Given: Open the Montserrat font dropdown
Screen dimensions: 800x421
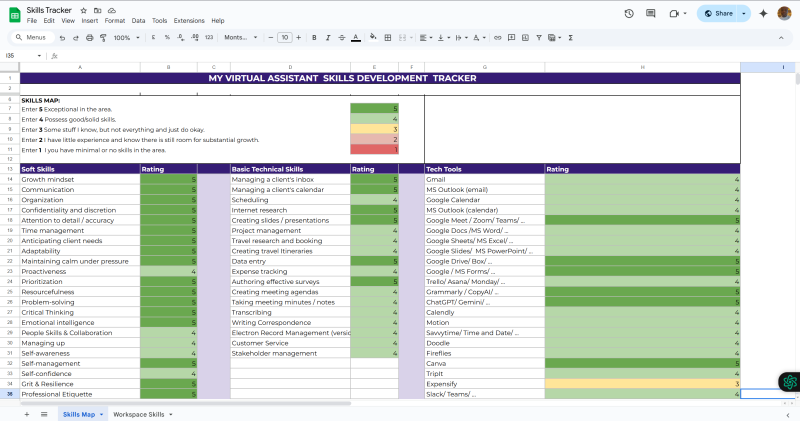Looking at the screenshot, I should tap(241, 38).
